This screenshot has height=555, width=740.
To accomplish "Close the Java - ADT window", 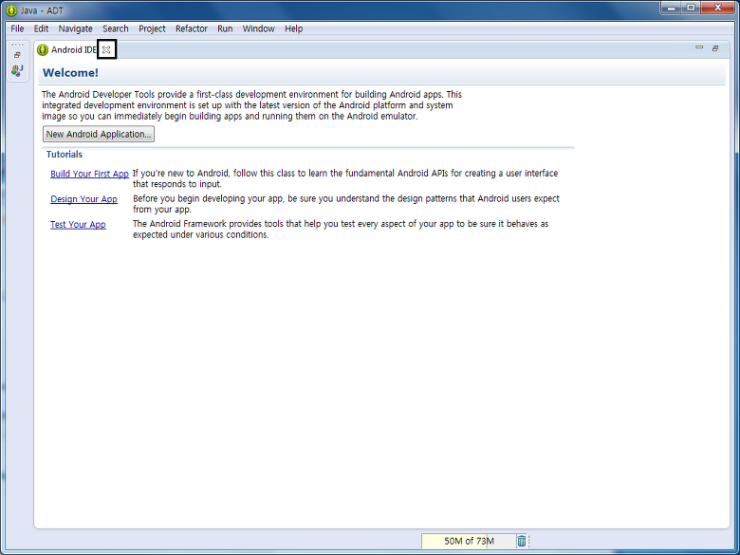I will tap(717, 8).
